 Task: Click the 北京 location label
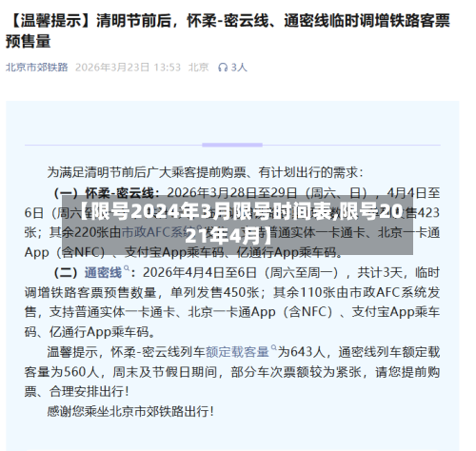pos(199,68)
